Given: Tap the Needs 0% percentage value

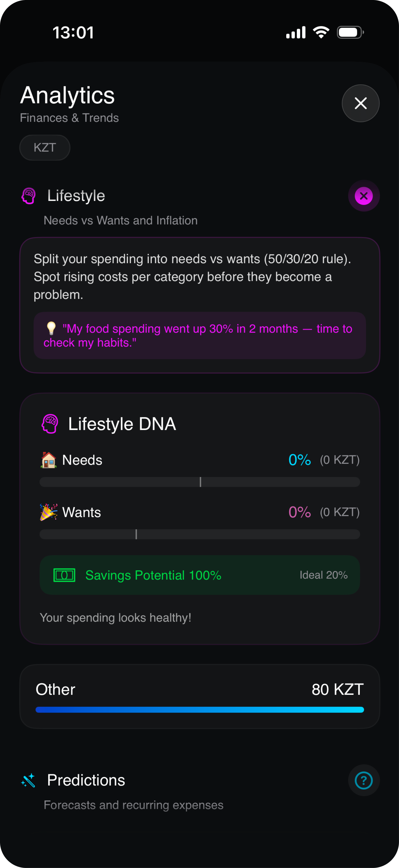Looking at the screenshot, I should click(300, 460).
